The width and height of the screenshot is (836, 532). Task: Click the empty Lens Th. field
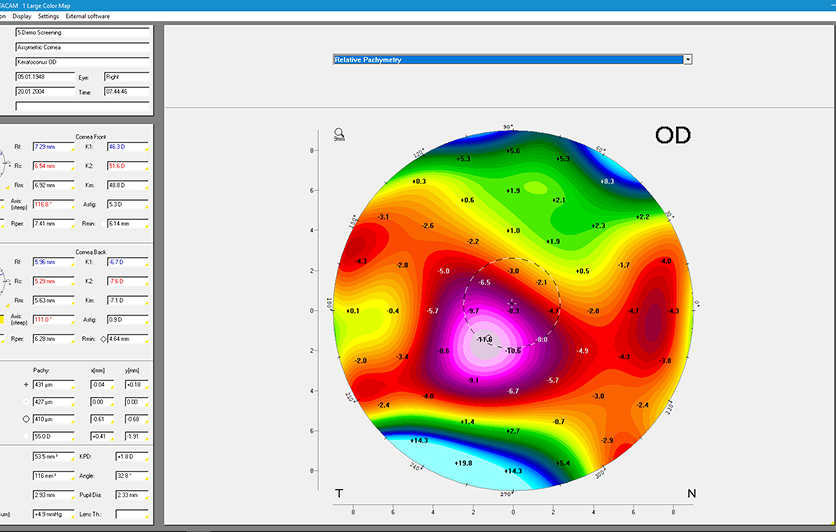[x=131, y=514]
